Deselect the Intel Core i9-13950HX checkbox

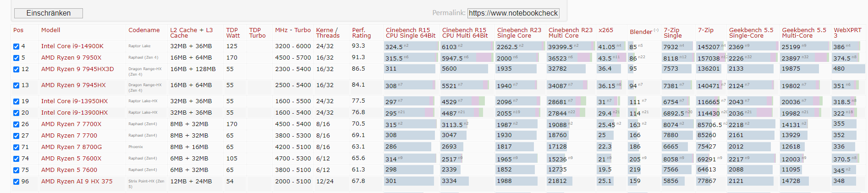(16, 101)
